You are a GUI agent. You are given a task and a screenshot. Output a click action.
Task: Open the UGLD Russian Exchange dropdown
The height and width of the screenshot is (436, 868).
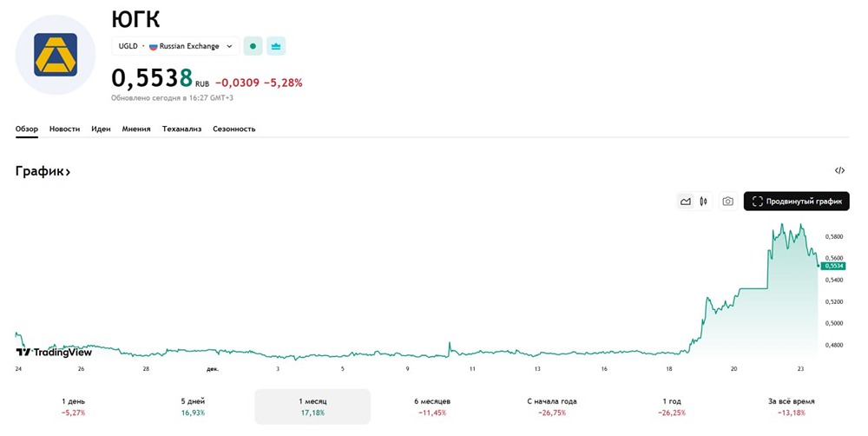coord(175,46)
